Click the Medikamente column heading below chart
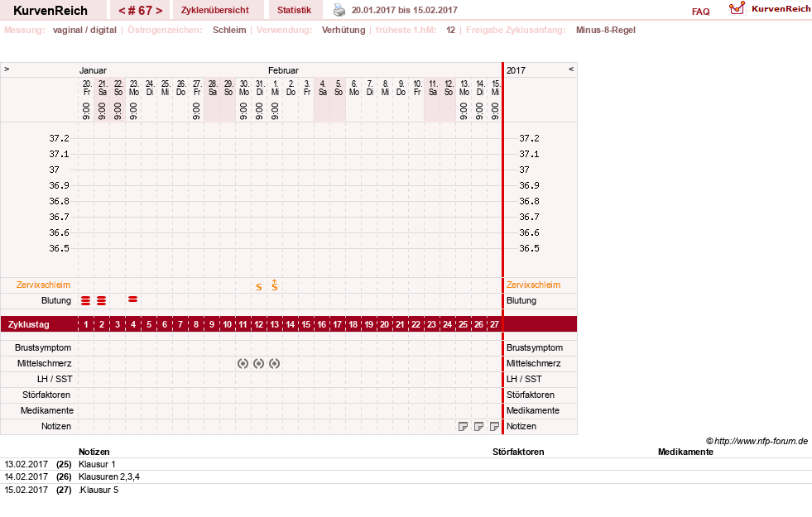Screen dimensions: 812x517 click(685, 452)
